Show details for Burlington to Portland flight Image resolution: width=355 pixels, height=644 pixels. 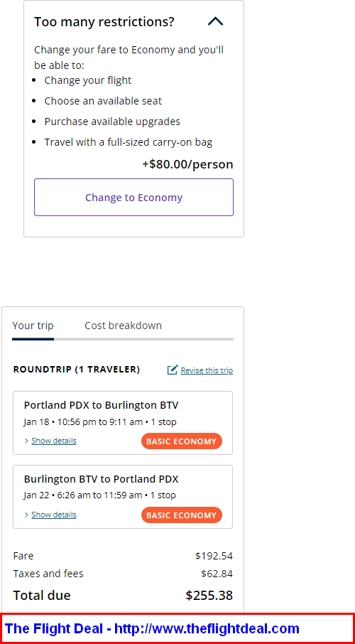pos(54,515)
